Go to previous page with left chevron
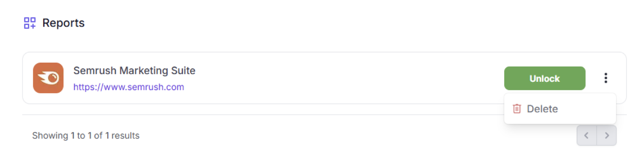The image size is (644, 161). pos(587,136)
